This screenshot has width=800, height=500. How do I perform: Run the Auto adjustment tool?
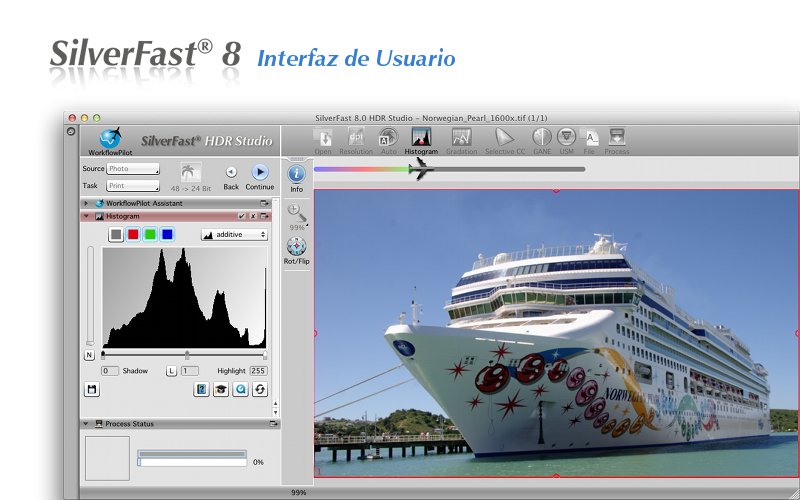[388, 137]
